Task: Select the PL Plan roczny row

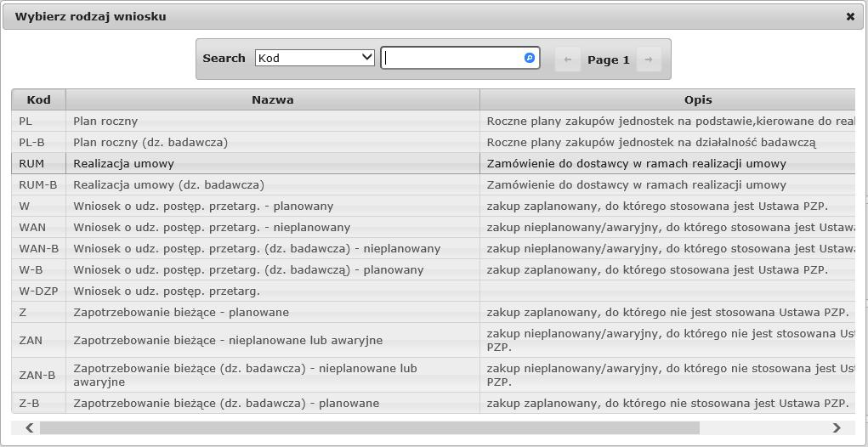Action: coord(434,121)
